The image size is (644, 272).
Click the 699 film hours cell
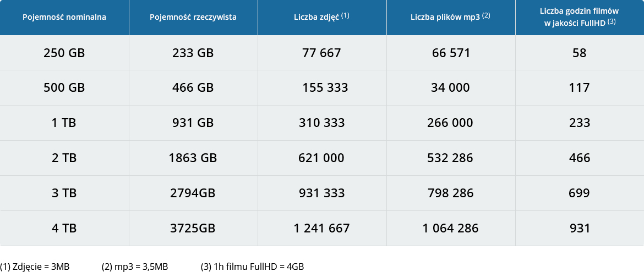pyautogui.click(x=580, y=193)
